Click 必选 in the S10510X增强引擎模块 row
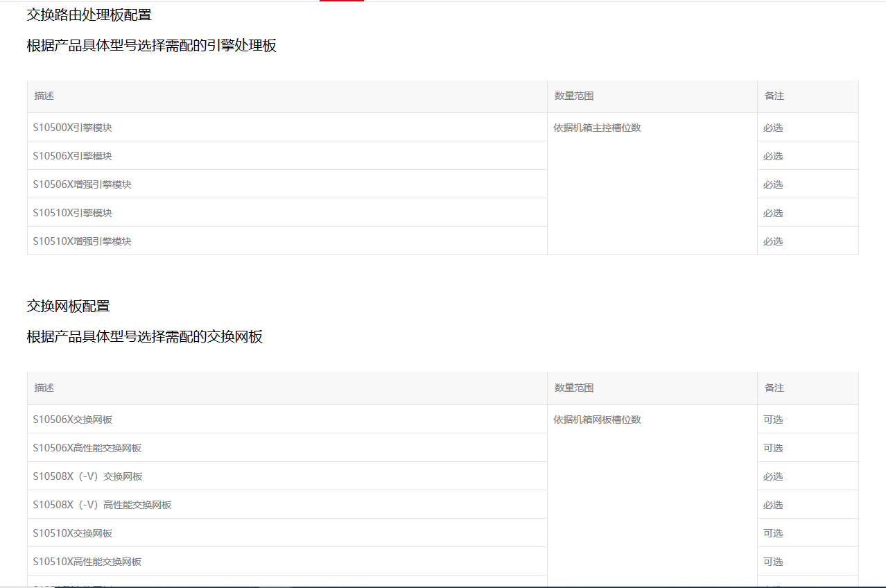This screenshot has height=588, width=886. [773, 241]
